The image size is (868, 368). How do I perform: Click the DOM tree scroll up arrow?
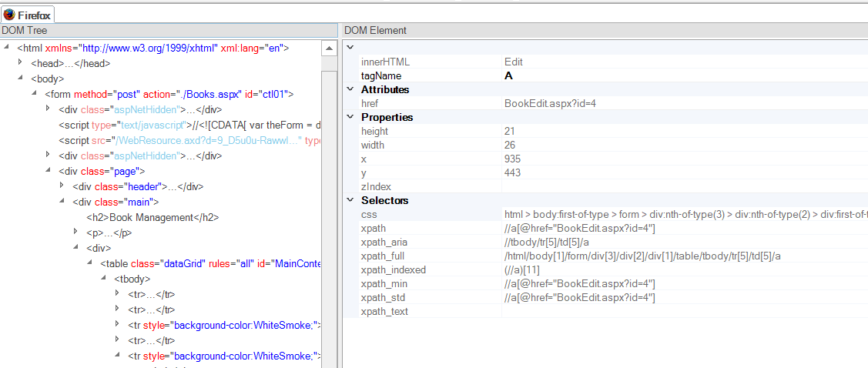click(329, 49)
